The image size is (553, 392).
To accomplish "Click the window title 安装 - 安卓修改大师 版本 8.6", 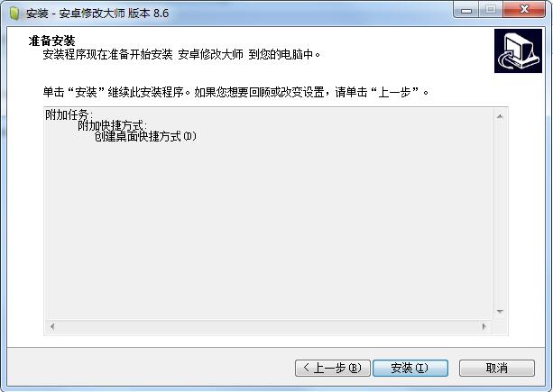I will coord(97,14).
